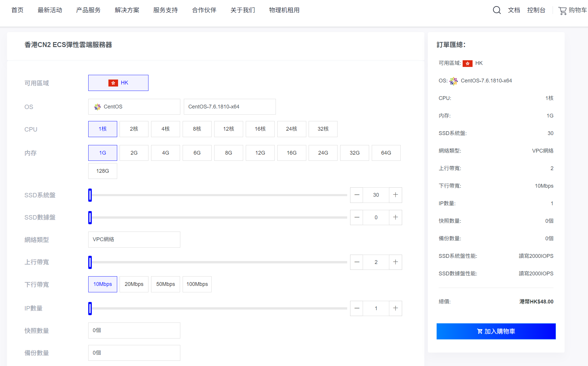The width and height of the screenshot is (588, 366).
Task: Click the search magnifier icon
Action: tap(497, 10)
